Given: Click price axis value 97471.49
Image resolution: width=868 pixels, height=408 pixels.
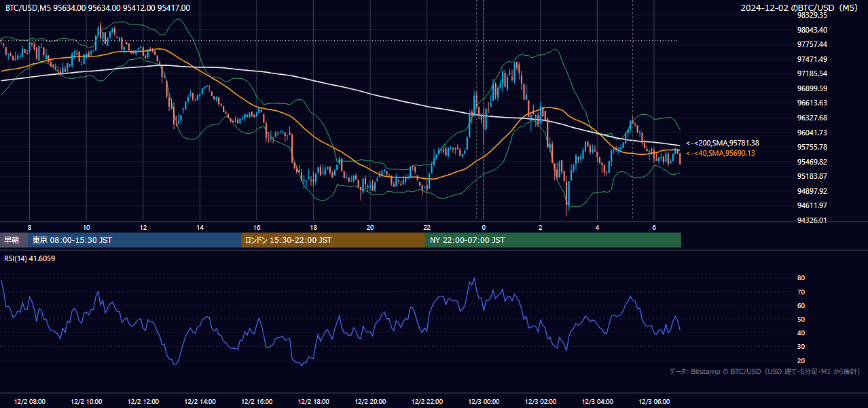Looking at the screenshot, I should coord(812,59).
